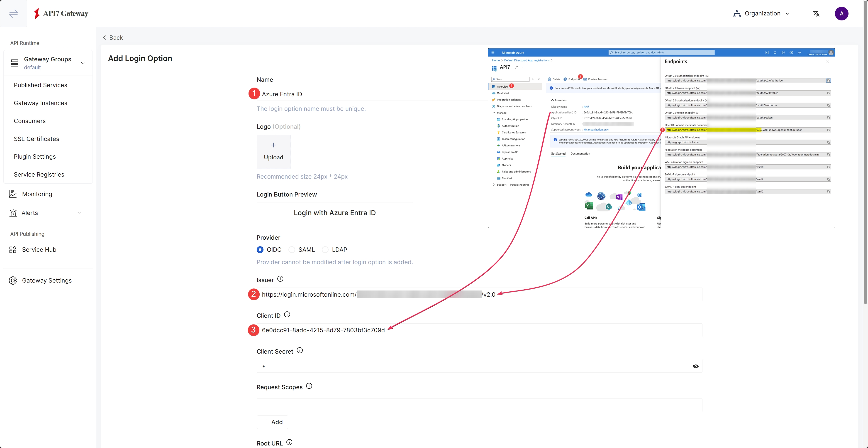Click the Request Scopes input field
Image resolution: width=868 pixels, height=448 pixels.
pos(479,405)
